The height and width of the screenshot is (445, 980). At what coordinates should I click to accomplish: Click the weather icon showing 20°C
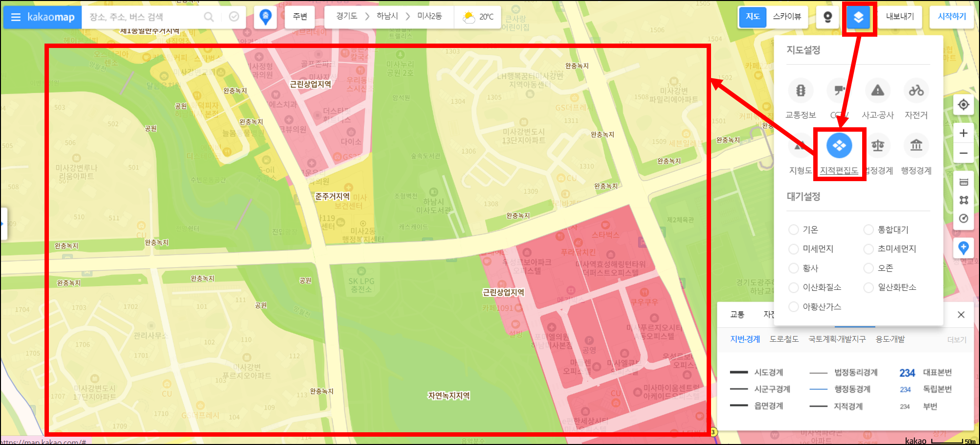click(469, 17)
